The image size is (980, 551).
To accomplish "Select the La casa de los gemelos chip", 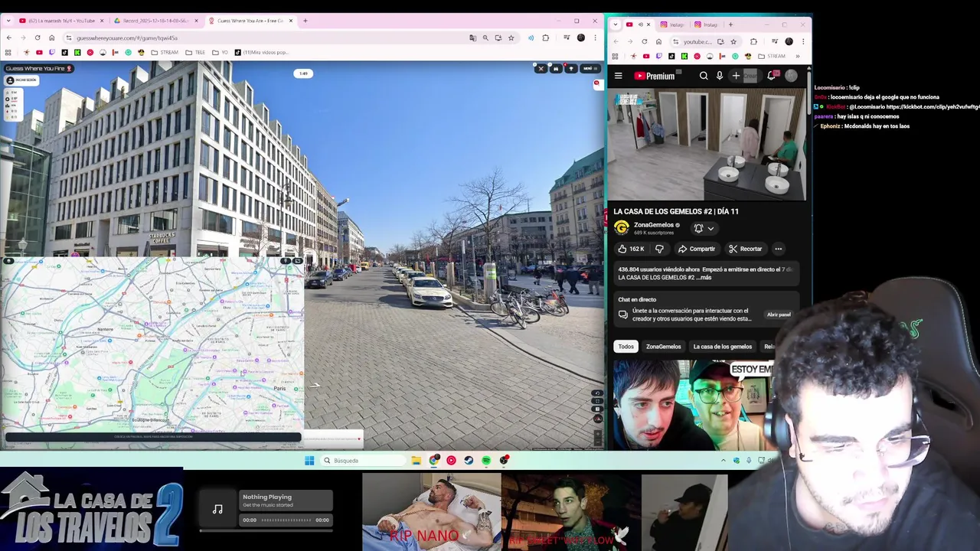I will (723, 347).
